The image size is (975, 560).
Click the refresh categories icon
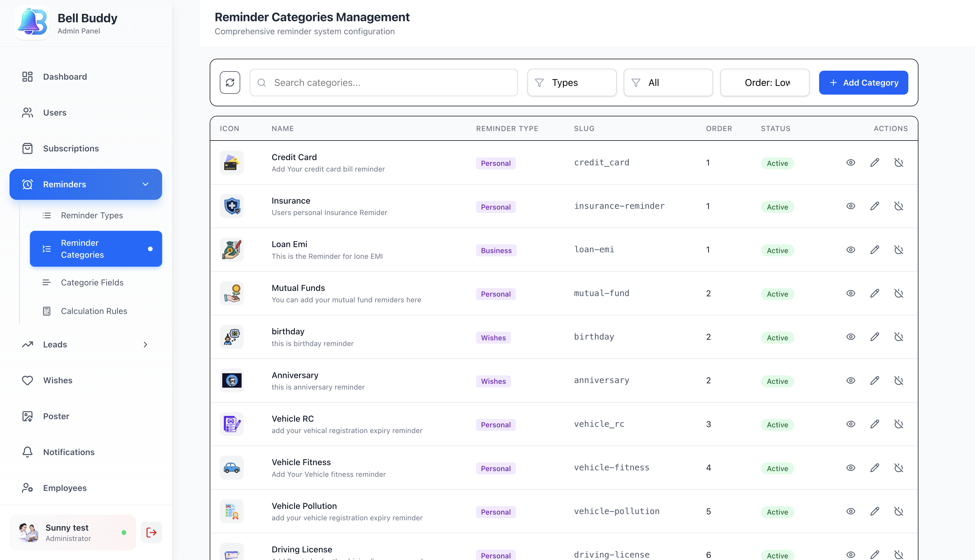[230, 82]
